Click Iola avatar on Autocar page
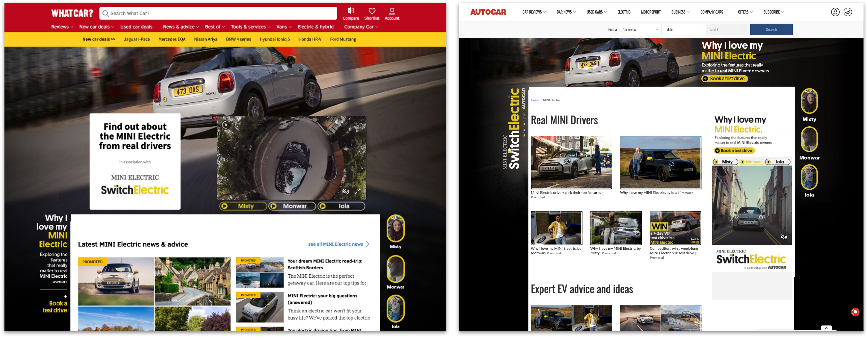 [809, 177]
